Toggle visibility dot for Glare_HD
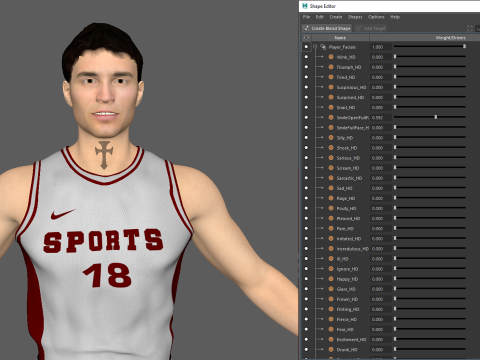This screenshot has width=480, height=360. point(306,289)
